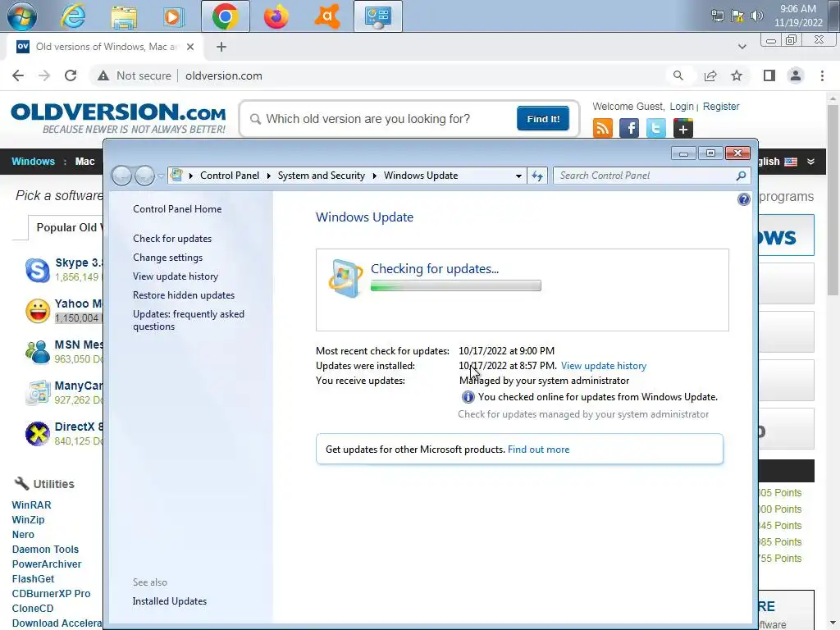Click the plus share icon
The image size is (840, 630).
pyautogui.click(x=683, y=129)
